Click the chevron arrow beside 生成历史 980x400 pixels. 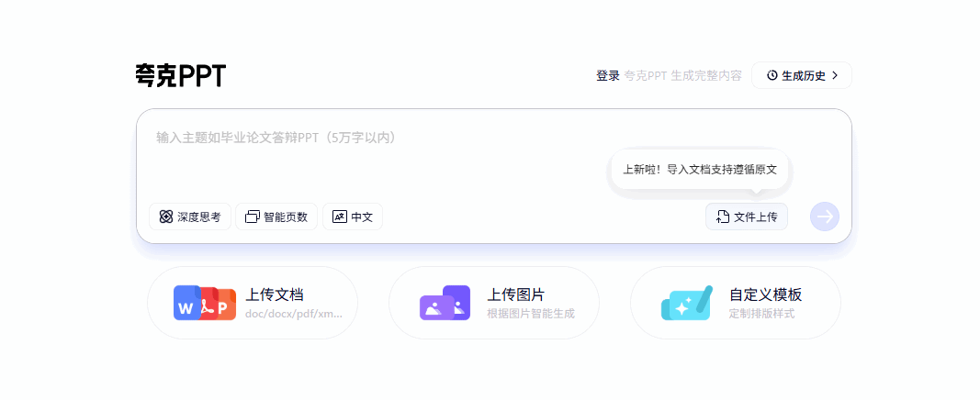pos(834,75)
